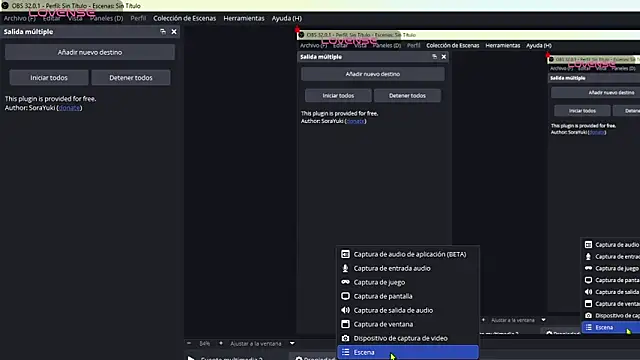The width and height of the screenshot is (640, 360).
Task: Click the text "This plugin is provided for free."
Action: coord(51,99)
